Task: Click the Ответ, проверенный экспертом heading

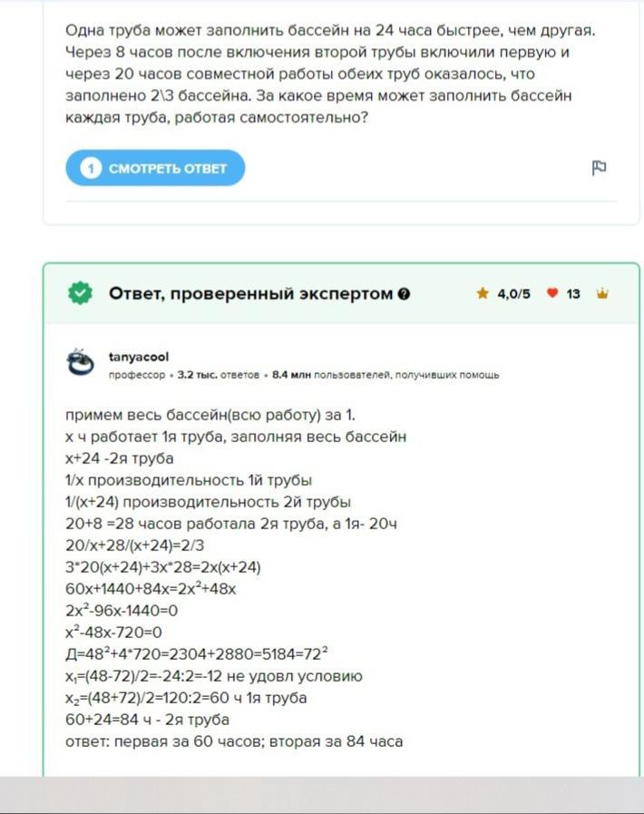Action: pyautogui.click(x=250, y=293)
